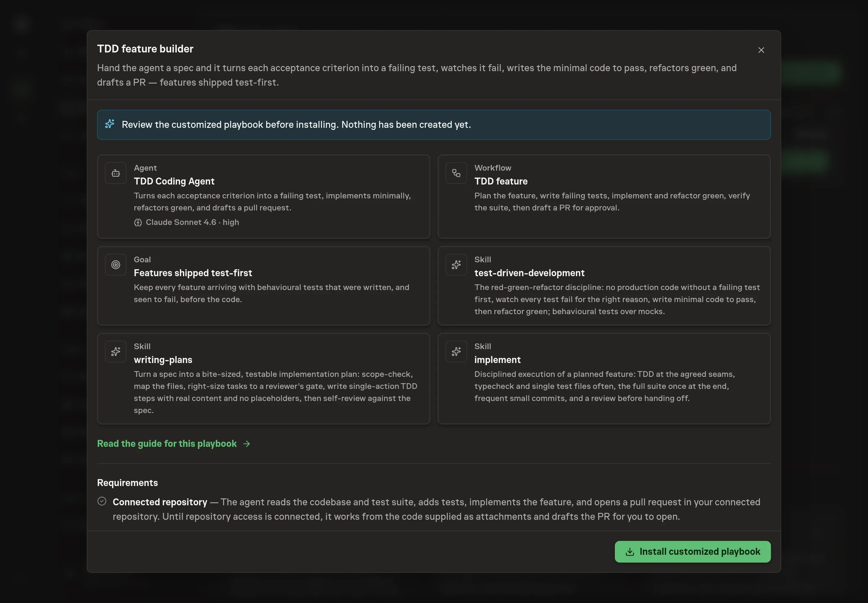This screenshot has height=603, width=868.
Task: Open the Read the guide for this playbook link
Action: coord(173,444)
